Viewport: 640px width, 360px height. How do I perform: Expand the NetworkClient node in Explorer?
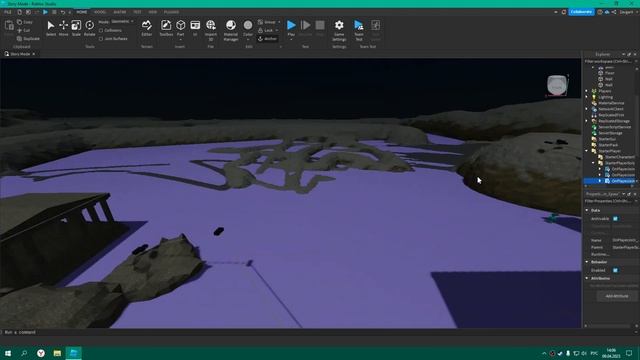587,109
